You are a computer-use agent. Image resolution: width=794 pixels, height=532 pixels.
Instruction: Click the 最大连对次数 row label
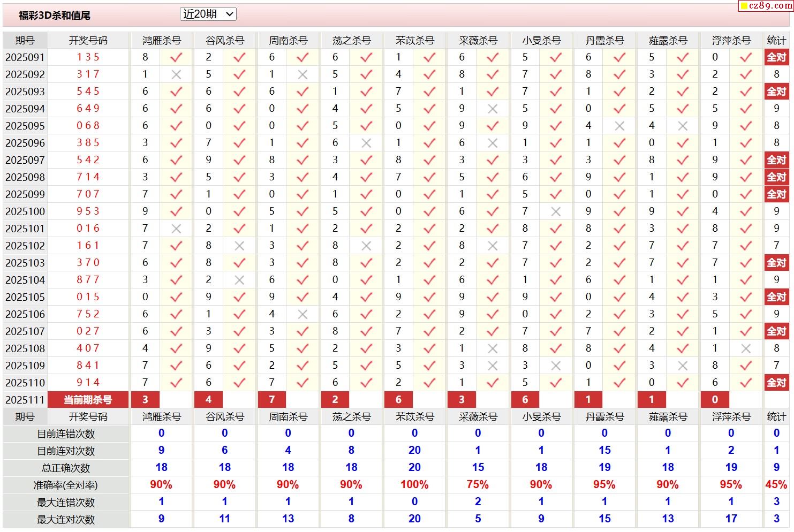[66, 520]
